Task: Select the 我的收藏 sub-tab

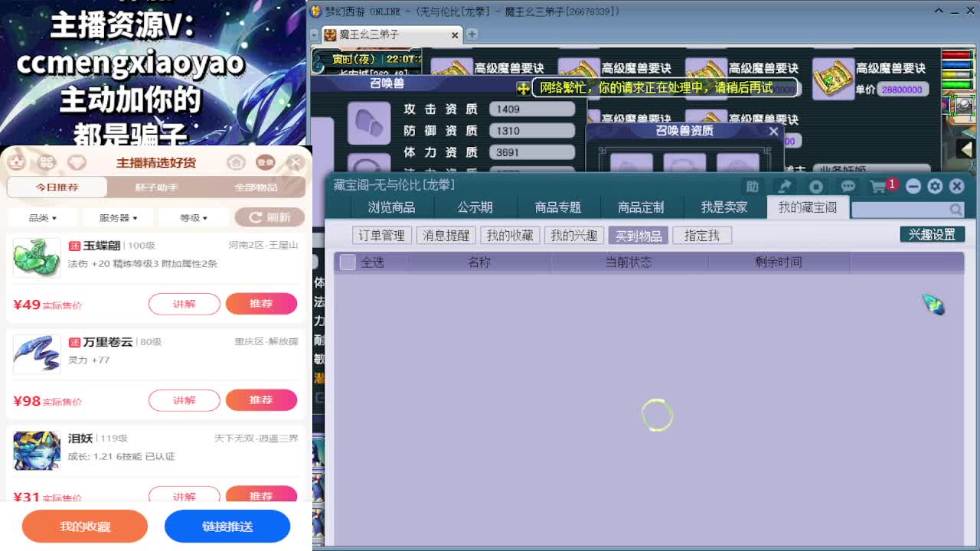Action: pyautogui.click(x=510, y=236)
